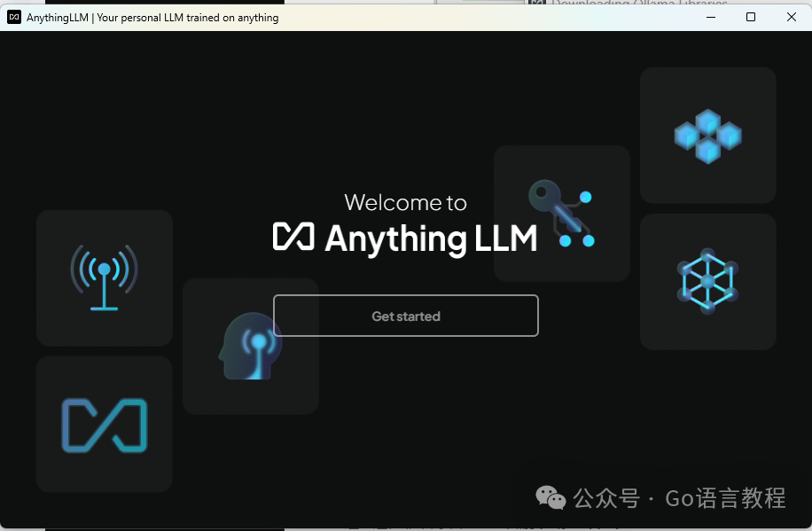Close the AnythingLLM window
Screen dimensions: 812x531
(791, 17)
